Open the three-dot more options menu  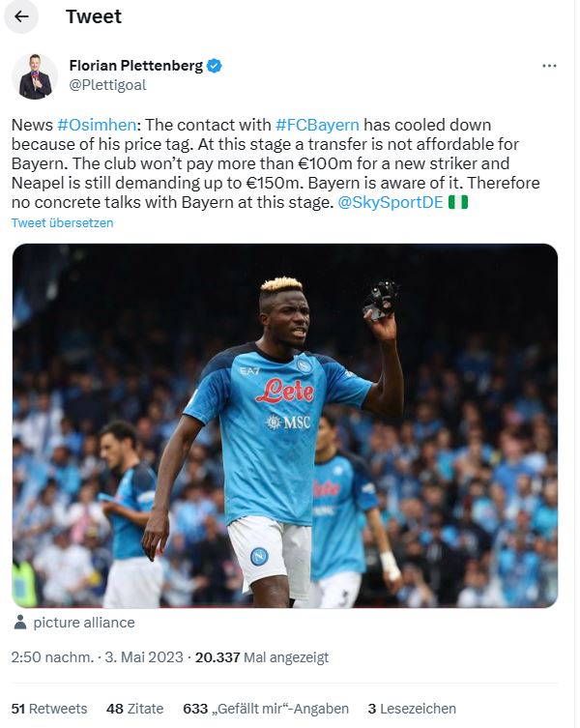(x=549, y=66)
